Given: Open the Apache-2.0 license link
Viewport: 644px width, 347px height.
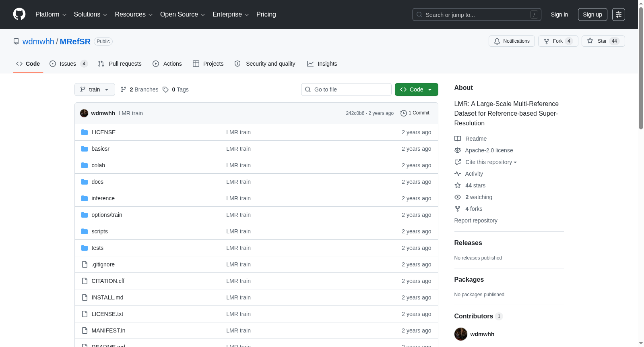Looking at the screenshot, I should tap(489, 150).
